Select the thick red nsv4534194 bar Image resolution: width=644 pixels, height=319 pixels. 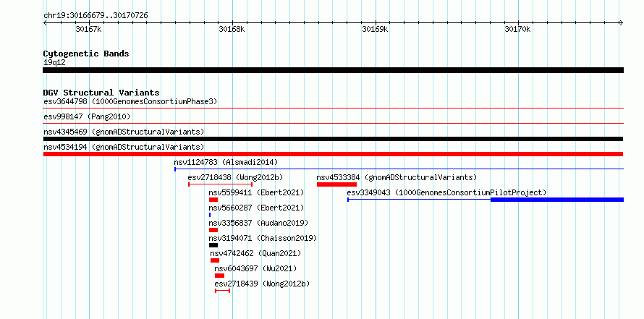(333, 154)
